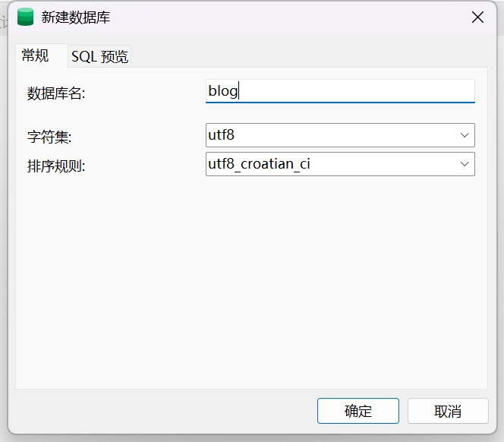Confirm with the 确定 button
Screen dimensions: 504x442
358,411
